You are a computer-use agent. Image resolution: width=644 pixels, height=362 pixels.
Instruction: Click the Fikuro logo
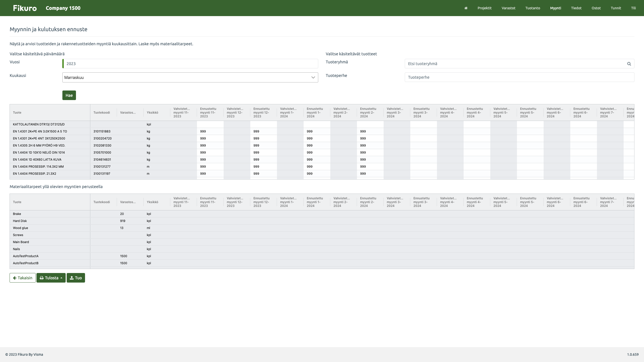[25, 8]
